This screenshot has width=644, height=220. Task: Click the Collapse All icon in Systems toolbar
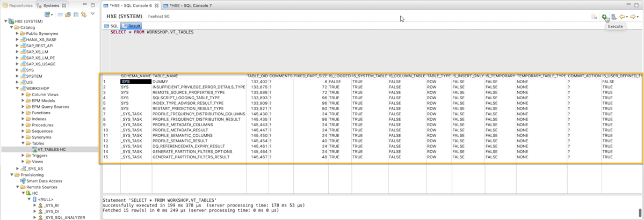point(76,15)
